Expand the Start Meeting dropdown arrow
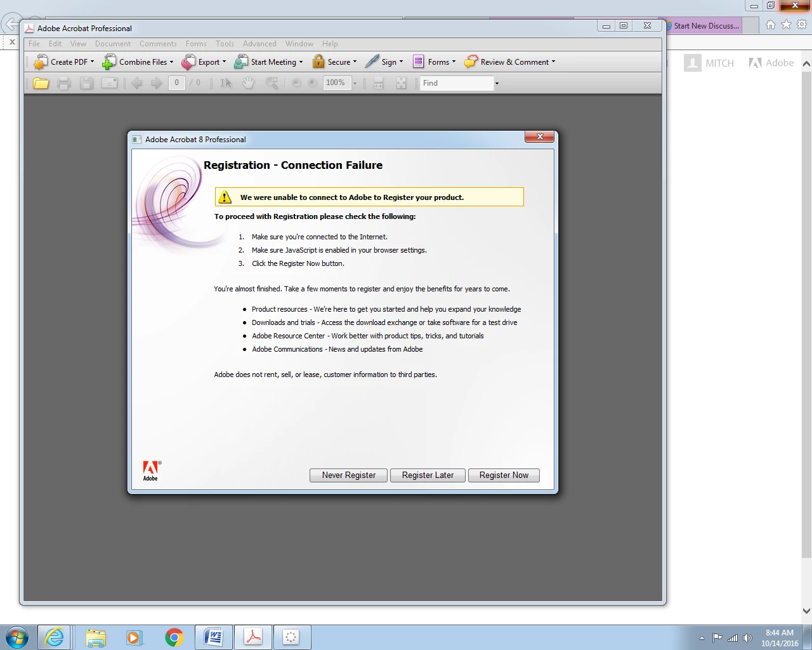Screen dimensions: 812x650 point(301,62)
